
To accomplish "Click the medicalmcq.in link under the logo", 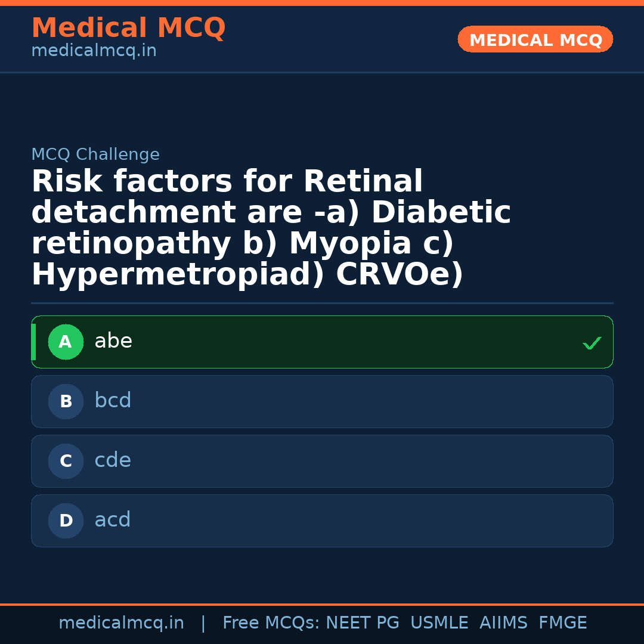I will tap(93, 51).
